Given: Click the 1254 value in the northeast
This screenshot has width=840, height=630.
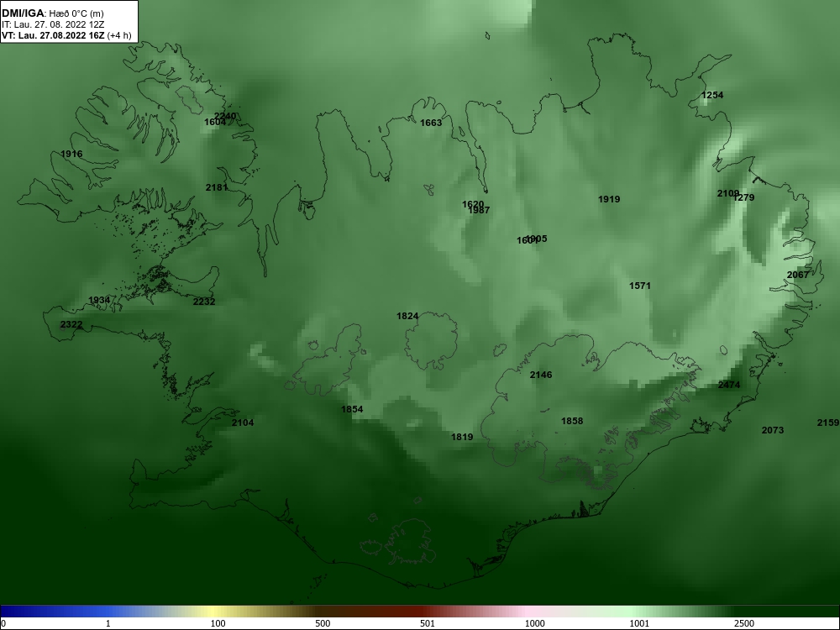Looking at the screenshot, I should coord(712,96).
